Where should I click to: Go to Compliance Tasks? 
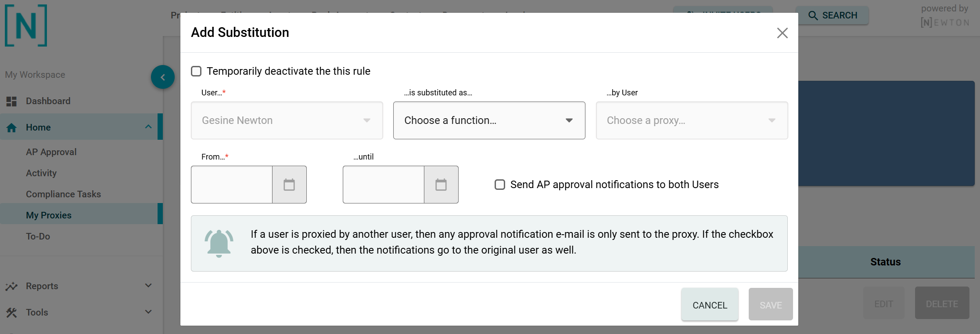click(63, 194)
